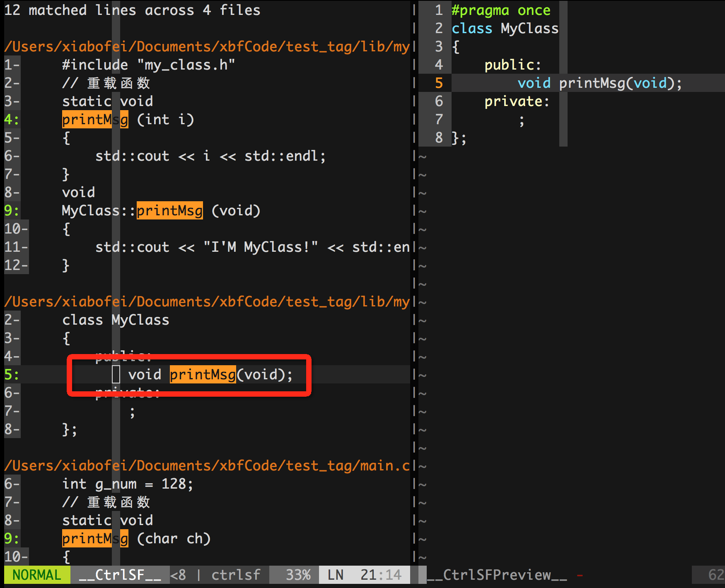Click '#pragma once' in the preview pane
The image size is (725, 588).
(501, 10)
